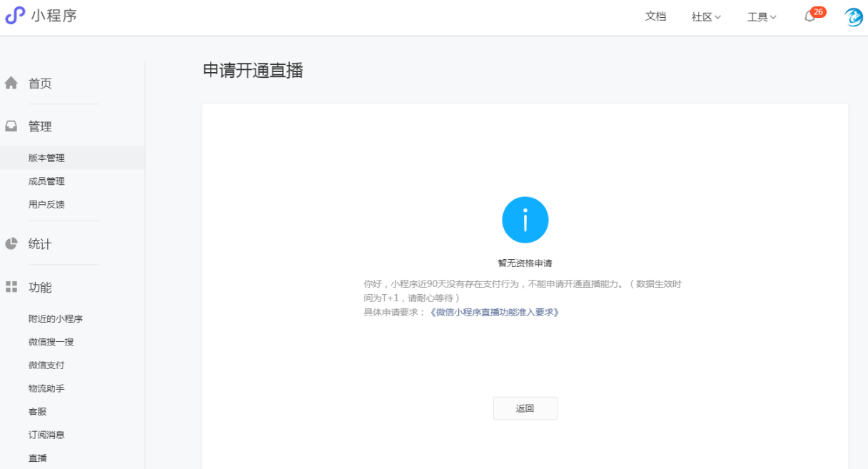Click the home icon beside 首页
This screenshot has width=868, height=469.
tap(11, 84)
